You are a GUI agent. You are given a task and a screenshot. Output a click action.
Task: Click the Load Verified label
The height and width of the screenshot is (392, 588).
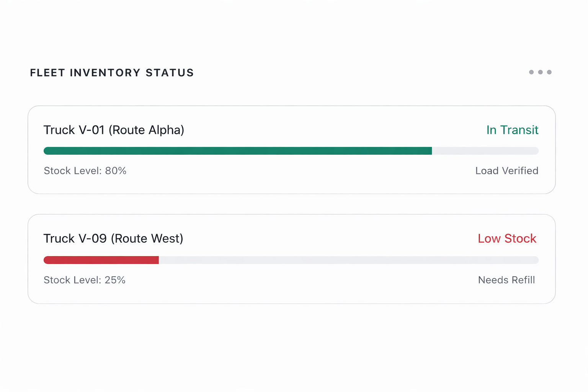(x=506, y=171)
